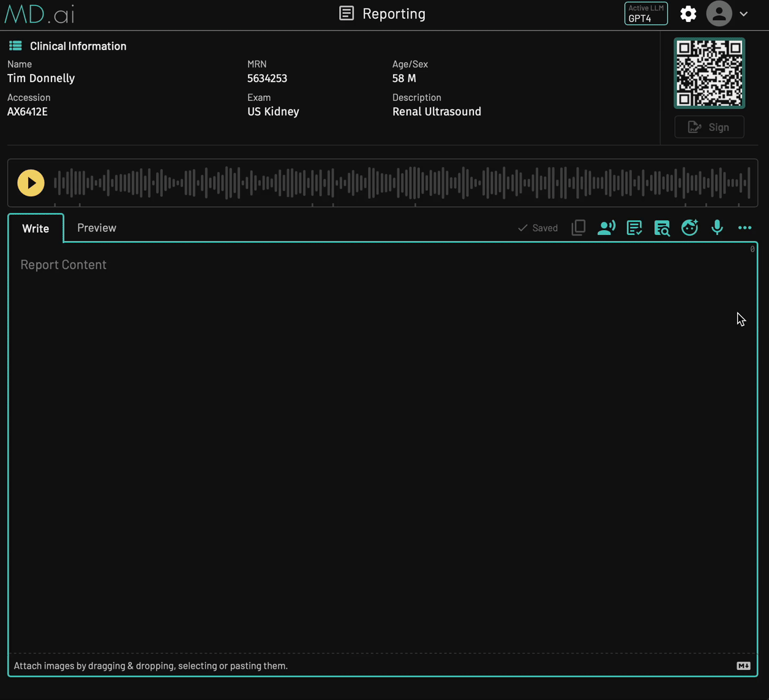
Task: Copy report content with copy icon
Action: (x=579, y=228)
